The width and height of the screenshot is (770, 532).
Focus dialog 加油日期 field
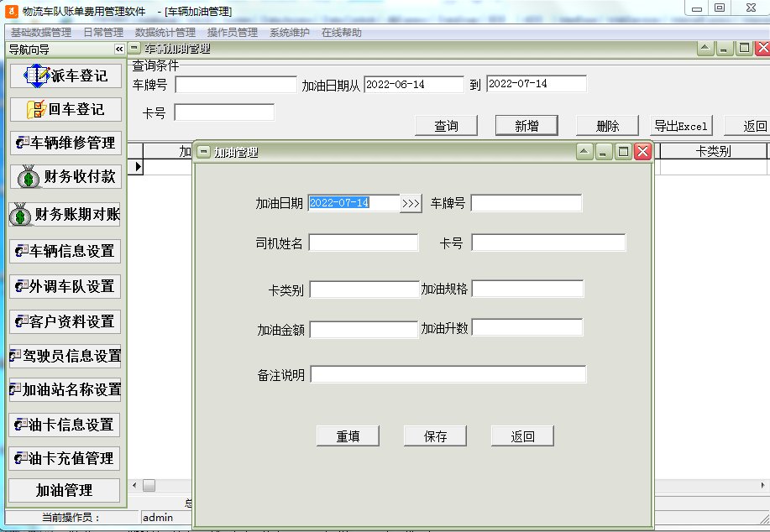tap(354, 203)
